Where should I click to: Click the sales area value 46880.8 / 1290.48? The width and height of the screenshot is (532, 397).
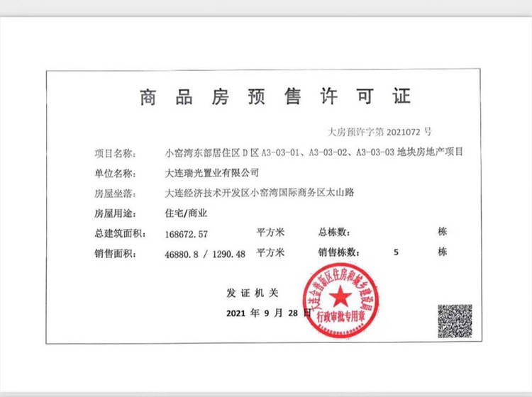tap(205, 253)
